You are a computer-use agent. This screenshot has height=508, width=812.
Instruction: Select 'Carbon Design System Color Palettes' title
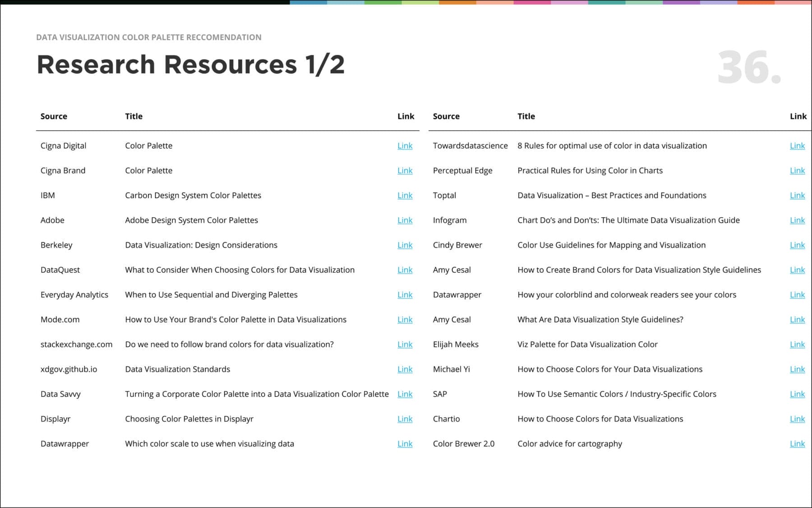pyautogui.click(x=193, y=196)
